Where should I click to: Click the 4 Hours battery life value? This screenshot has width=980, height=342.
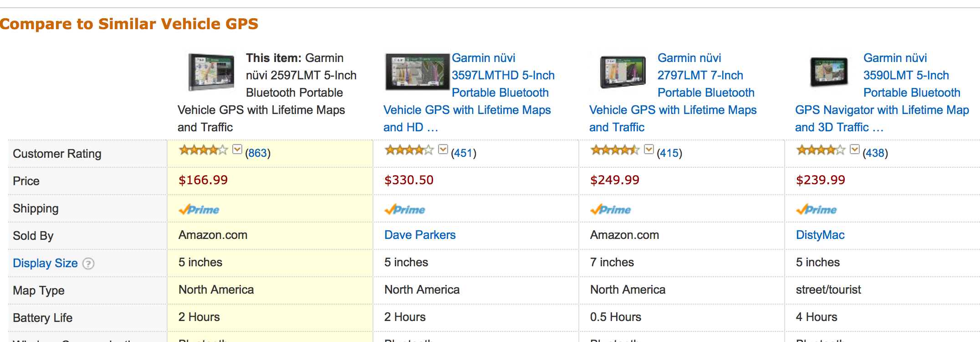pos(817,317)
